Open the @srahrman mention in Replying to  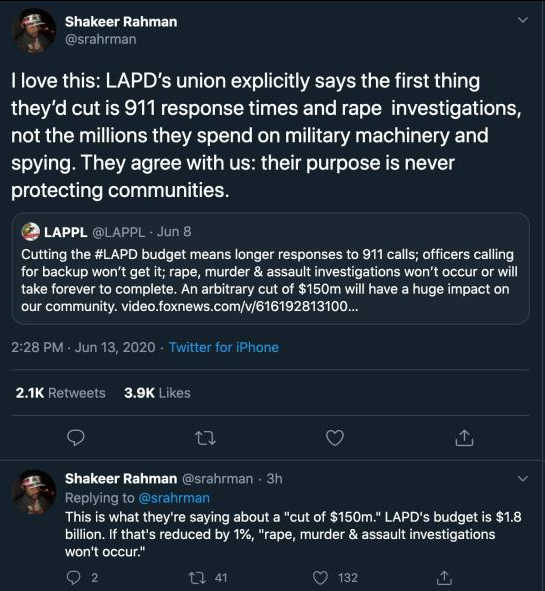pos(174,498)
